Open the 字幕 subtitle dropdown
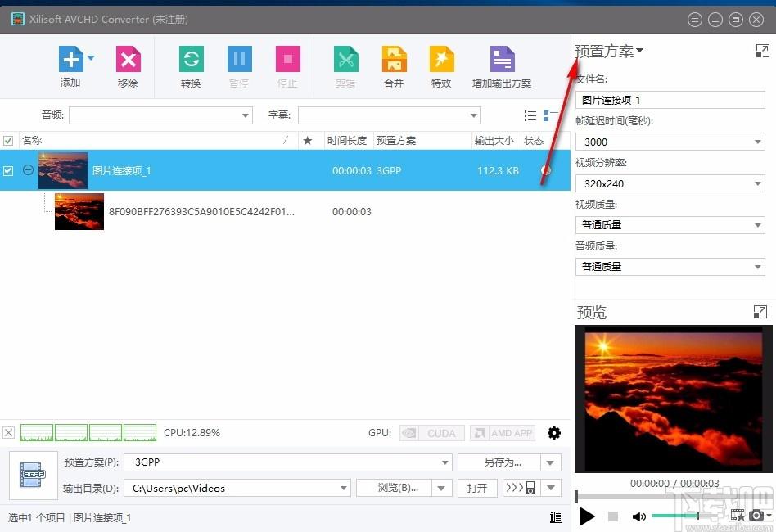 [390, 115]
